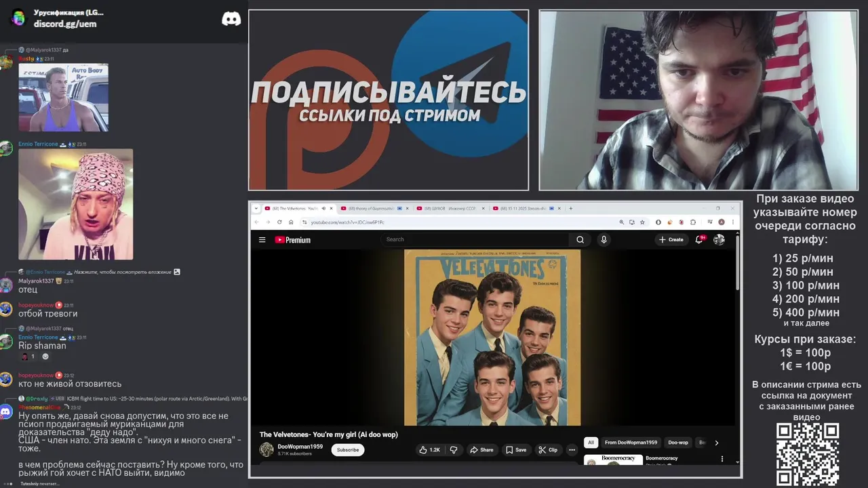The height and width of the screenshot is (488, 868).
Task: Open the DooWopman1959 channel avatar
Action: tap(267, 449)
